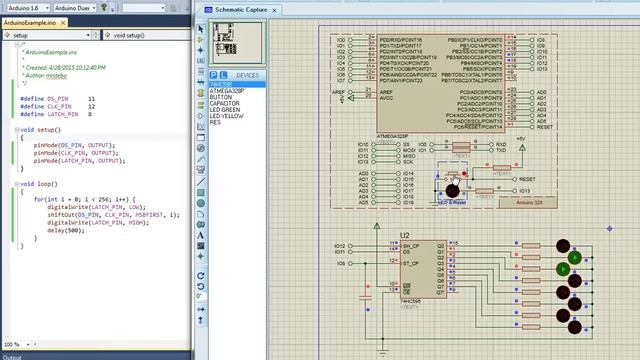
Task: Select the 2D closed path tool
Action: point(200,224)
